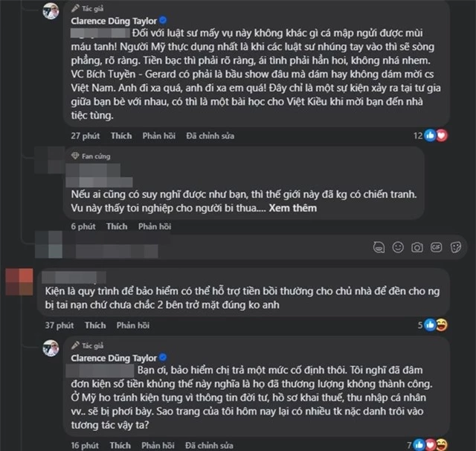Expand comment with "Xem thêm"

coord(292,208)
